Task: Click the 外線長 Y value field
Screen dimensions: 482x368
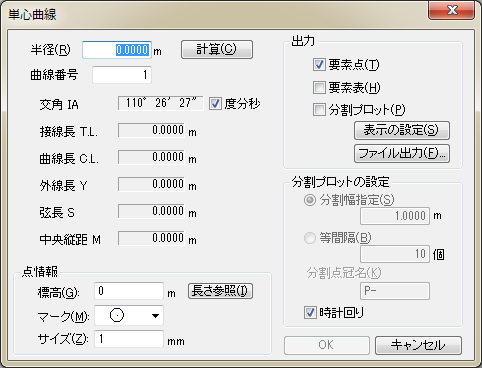Action: pos(151,184)
